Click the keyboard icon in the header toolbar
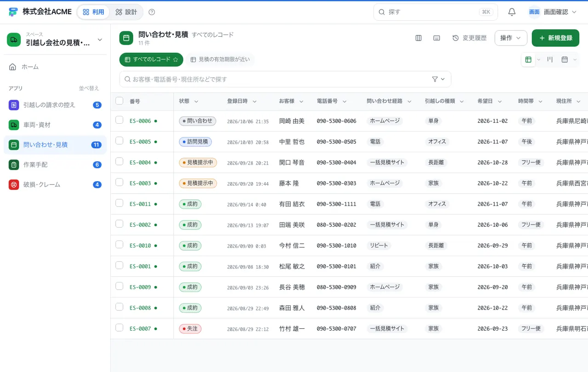This screenshot has height=372, width=588. (x=437, y=38)
